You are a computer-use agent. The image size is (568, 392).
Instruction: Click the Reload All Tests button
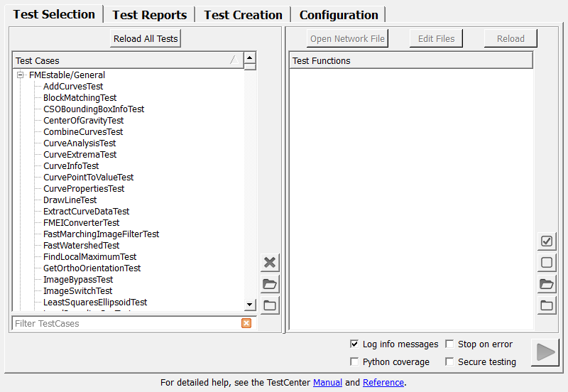tap(146, 38)
